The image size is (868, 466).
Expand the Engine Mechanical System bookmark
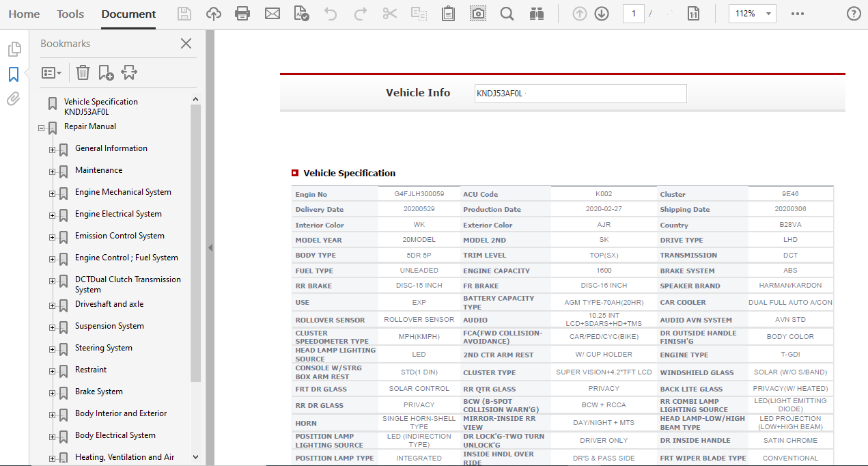tap(53, 193)
